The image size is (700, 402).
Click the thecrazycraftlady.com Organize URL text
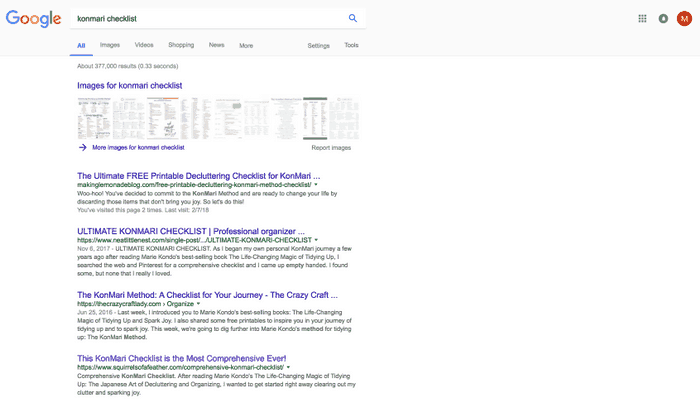pos(136,304)
